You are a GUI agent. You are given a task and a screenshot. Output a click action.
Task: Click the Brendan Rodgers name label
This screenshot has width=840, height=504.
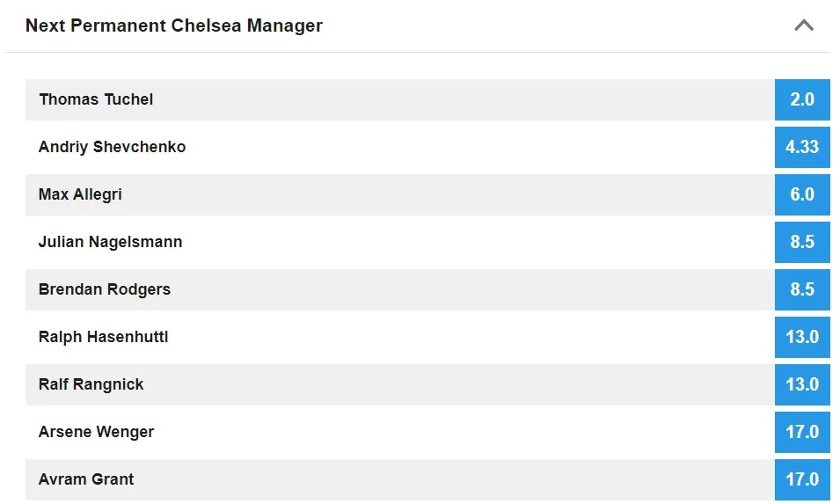pyautogui.click(x=105, y=289)
